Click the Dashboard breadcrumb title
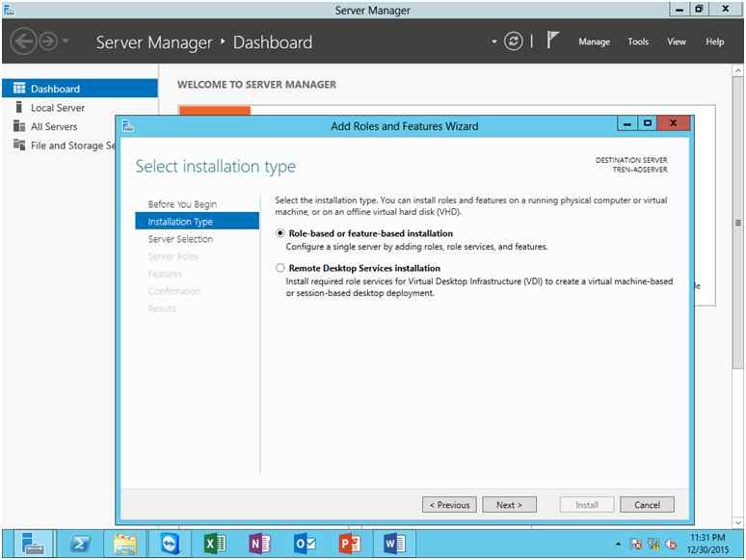Viewport: 746px width, 560px height. coord(273,42)
